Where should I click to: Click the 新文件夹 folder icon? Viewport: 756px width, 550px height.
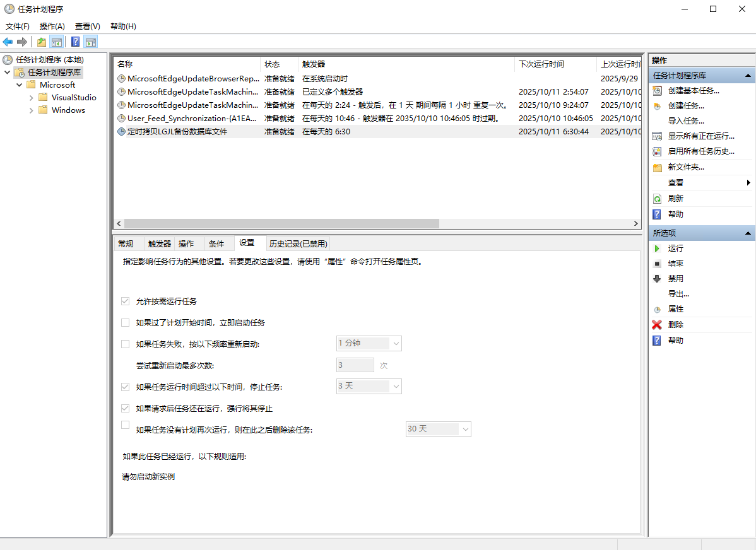click(657, 167)
